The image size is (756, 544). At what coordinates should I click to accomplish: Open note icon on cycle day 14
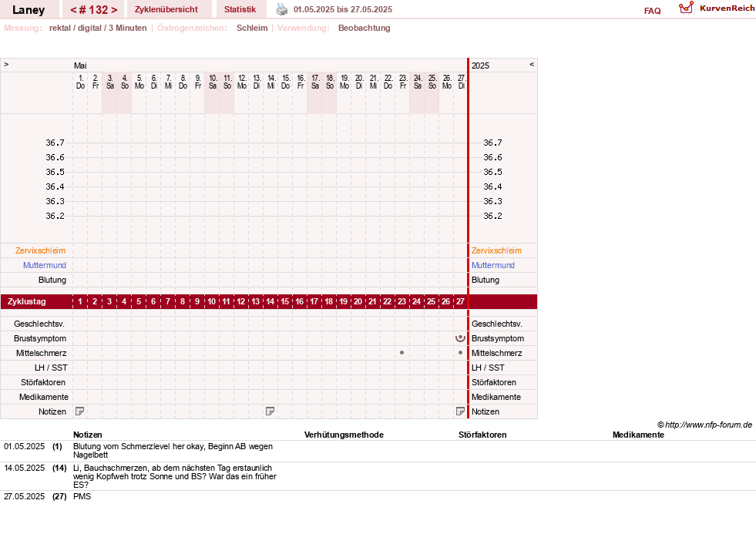(x=270, y=411)
